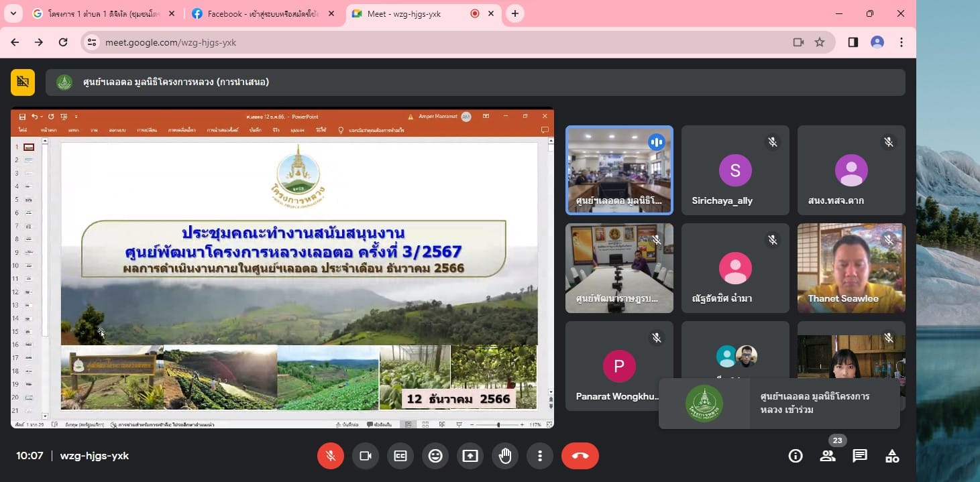Turn on closed captions
Screen dimensions: 980x482
tap(400, 456)
